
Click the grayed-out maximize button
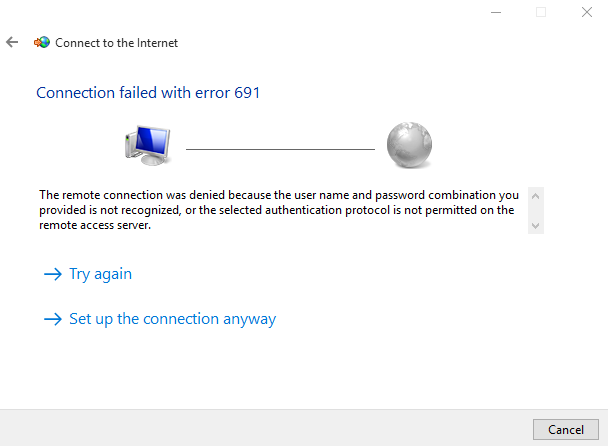(x=541, y=12)
